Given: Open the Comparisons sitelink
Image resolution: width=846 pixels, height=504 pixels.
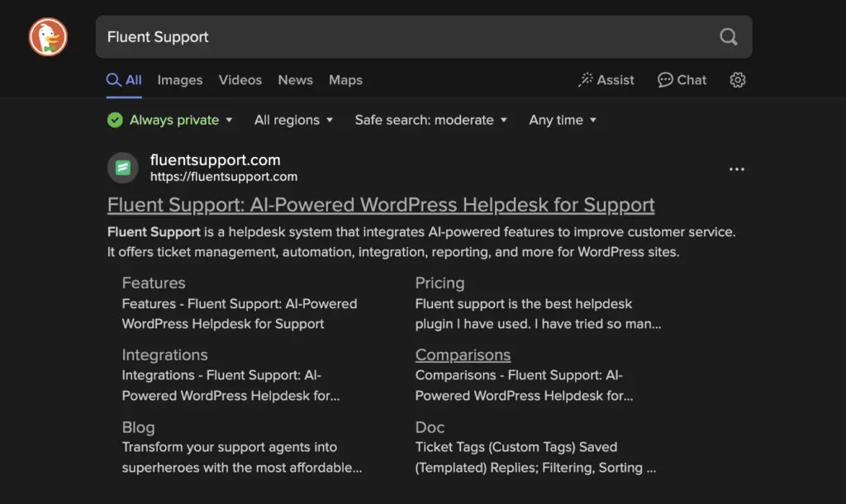Looking at the screenshot, I should coord(463,354).
